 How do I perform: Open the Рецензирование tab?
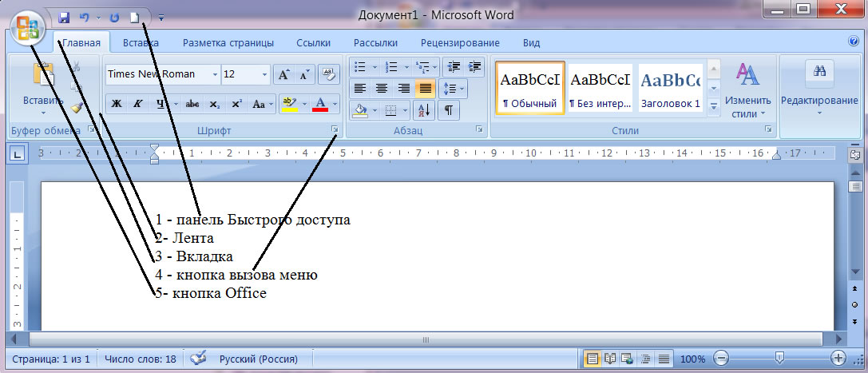460,42
